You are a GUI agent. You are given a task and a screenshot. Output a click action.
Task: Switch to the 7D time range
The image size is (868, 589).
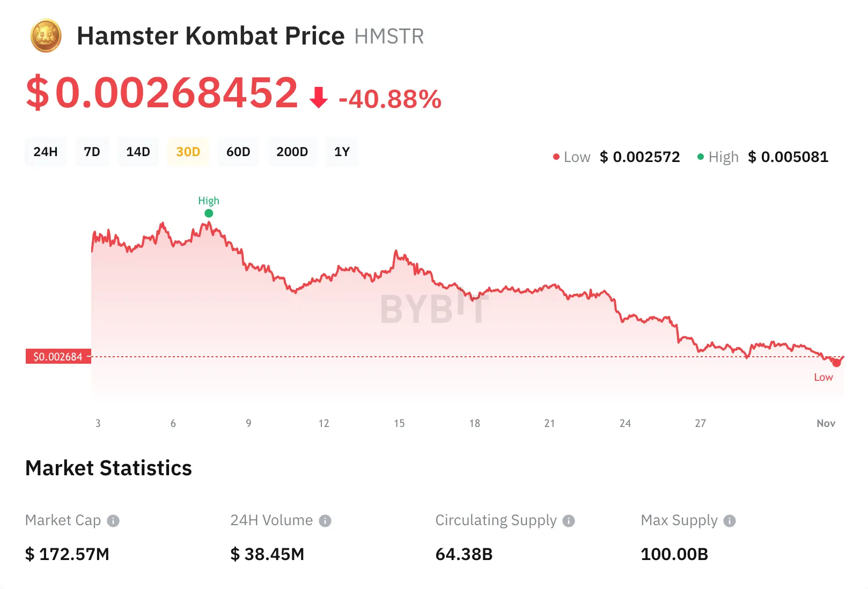click(x=92, y=152)
